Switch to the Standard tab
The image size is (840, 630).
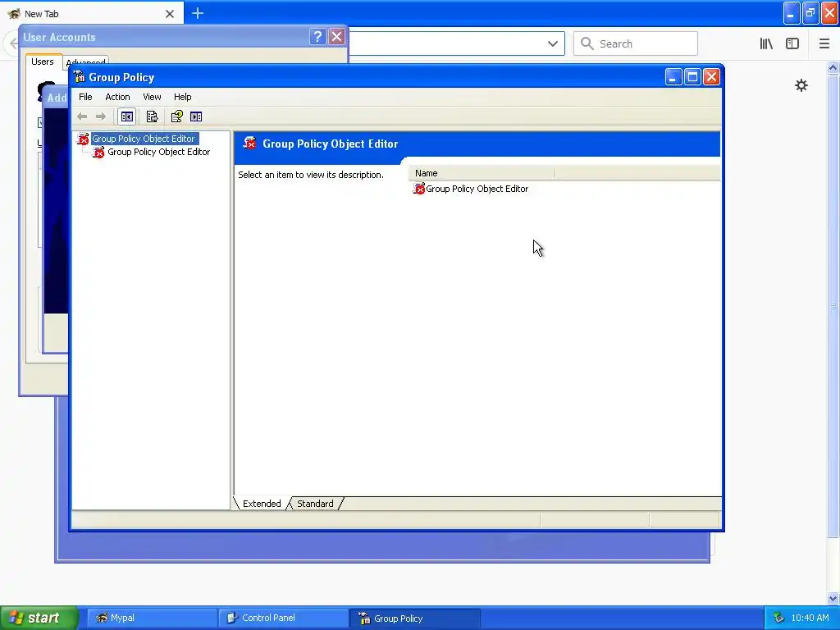(x=315, y=504)
